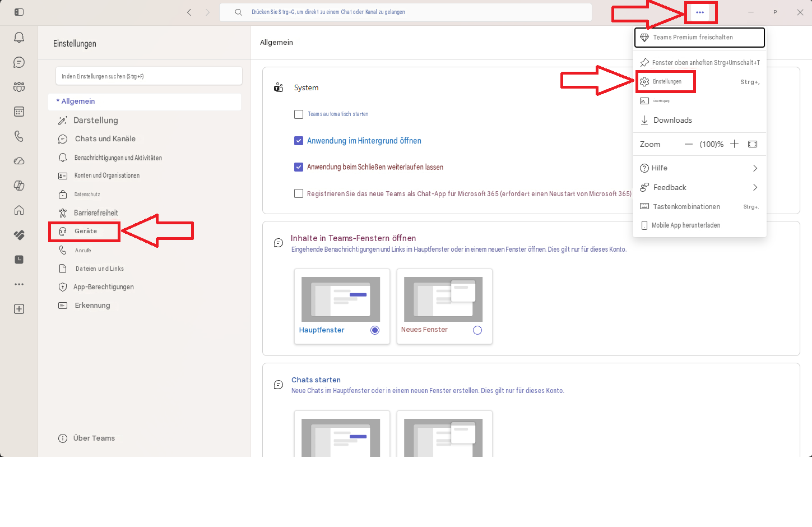Viewport: 812px width, 527px height.
Task: Click the add apps plus icon in the left rail
Action: 19,309
